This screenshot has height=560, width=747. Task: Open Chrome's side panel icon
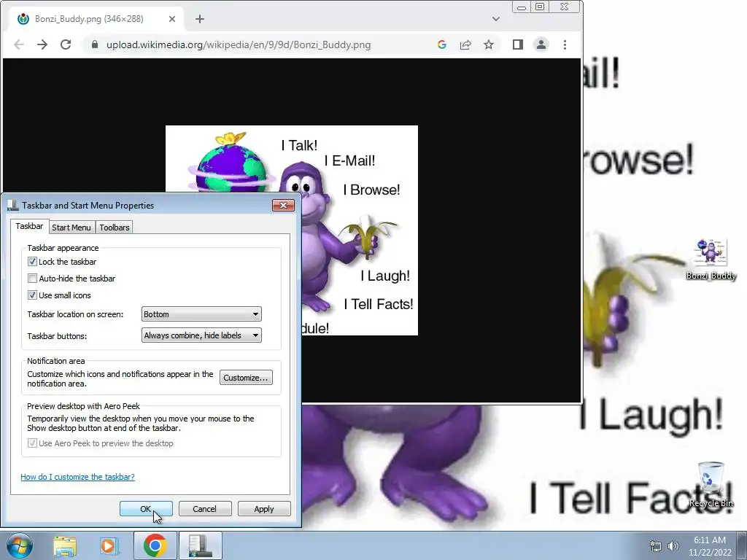518,44
